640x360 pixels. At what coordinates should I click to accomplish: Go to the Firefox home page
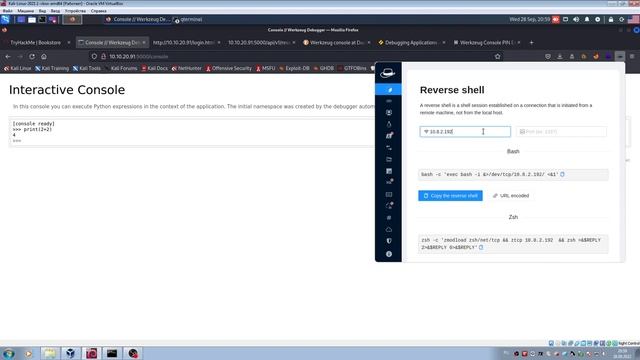tap(44, 56)
